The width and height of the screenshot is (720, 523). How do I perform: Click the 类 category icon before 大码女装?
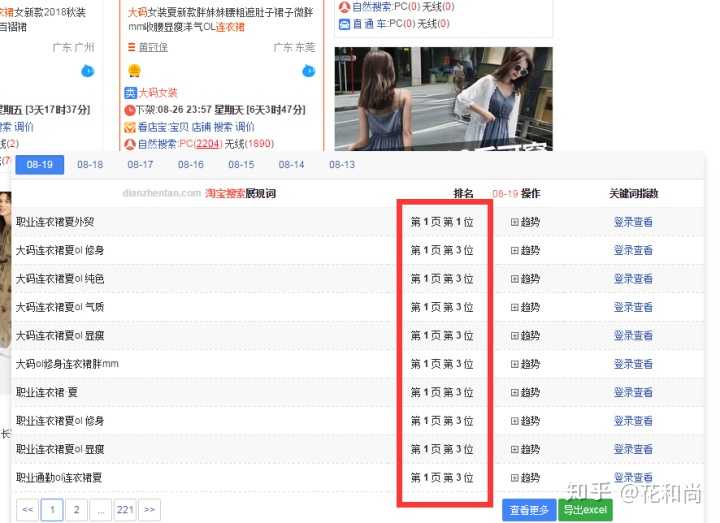(x=130, y=93)
